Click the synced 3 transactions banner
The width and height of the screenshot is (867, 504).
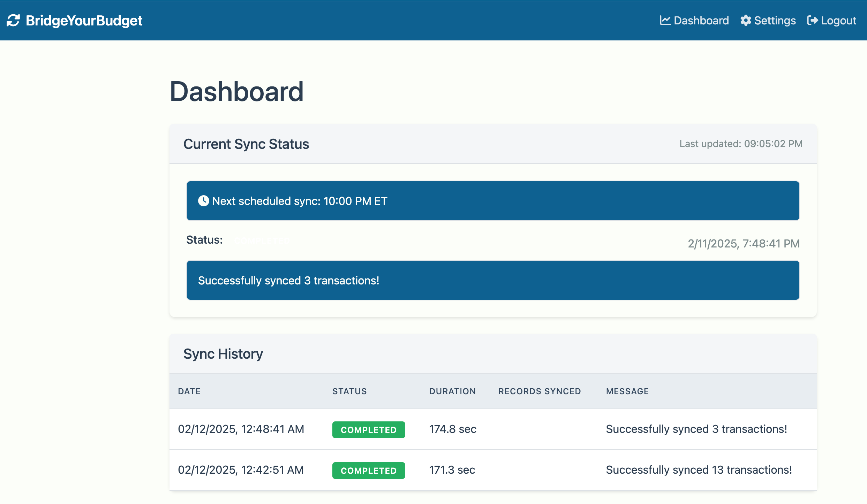click(493, 280)
